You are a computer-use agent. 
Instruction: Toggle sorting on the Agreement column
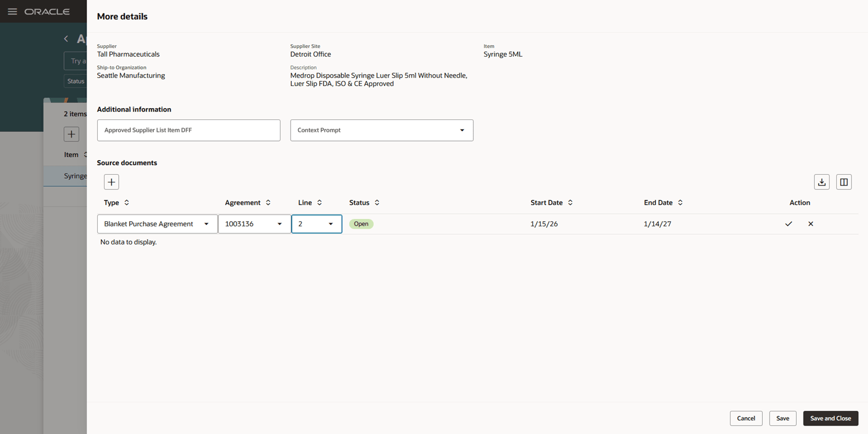[x=267, y=203]
